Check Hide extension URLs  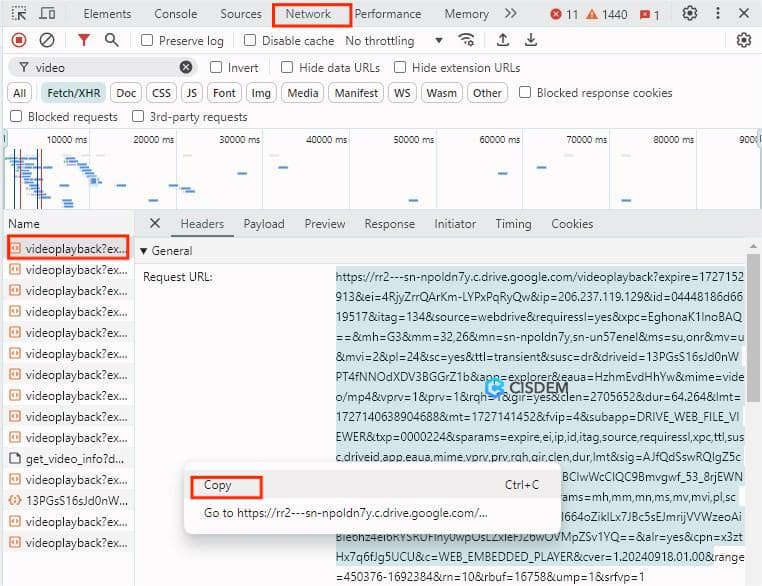(x=400, y=67)
